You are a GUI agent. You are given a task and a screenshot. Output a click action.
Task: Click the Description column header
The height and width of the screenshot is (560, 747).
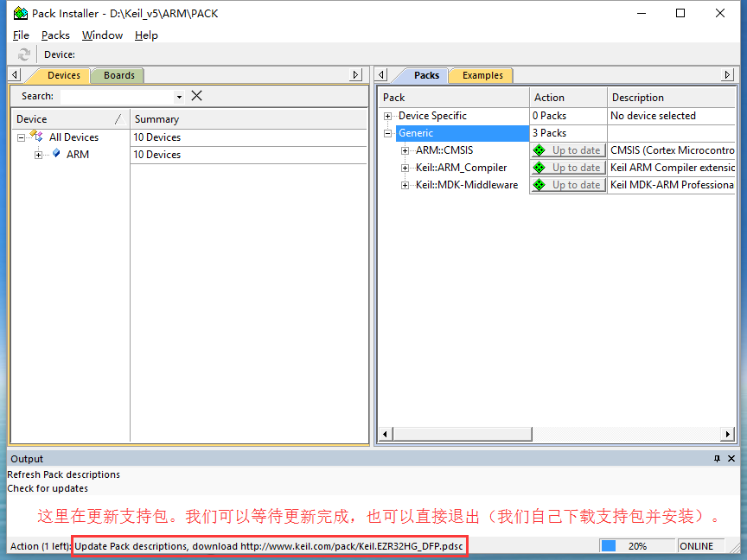672,98
